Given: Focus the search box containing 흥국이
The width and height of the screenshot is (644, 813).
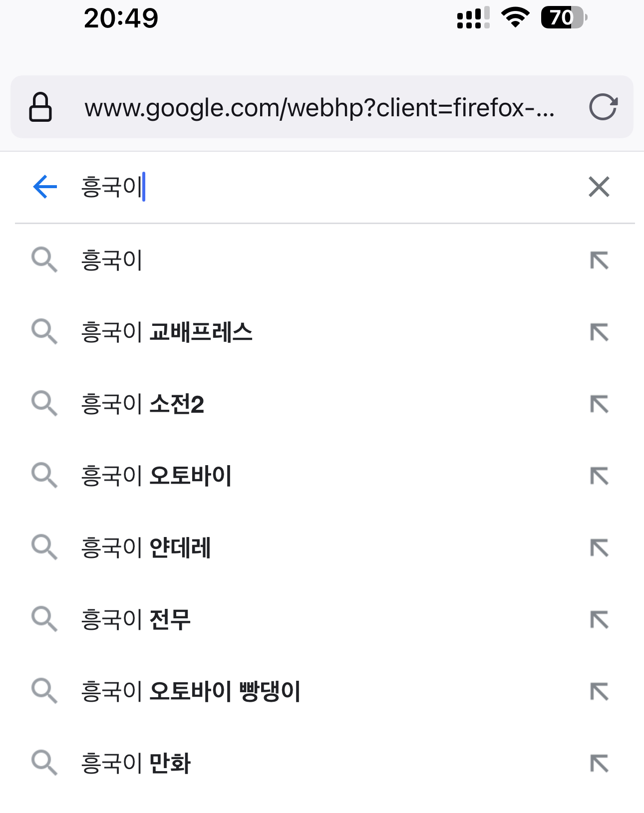Looking at the screenshot, I should tap(329, 187).
